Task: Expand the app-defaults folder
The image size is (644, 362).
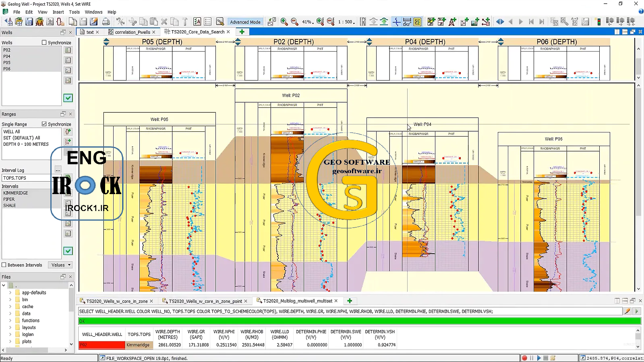Action: 10,293
